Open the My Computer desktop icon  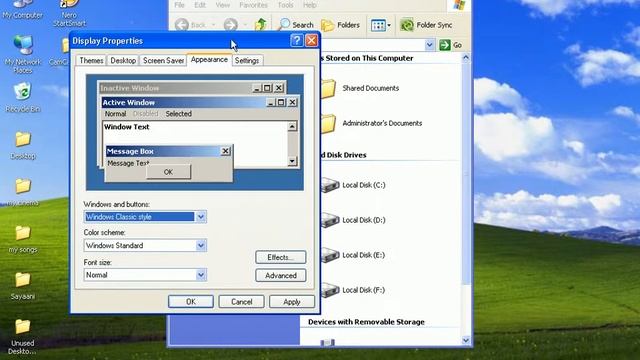tap(22, 9)
